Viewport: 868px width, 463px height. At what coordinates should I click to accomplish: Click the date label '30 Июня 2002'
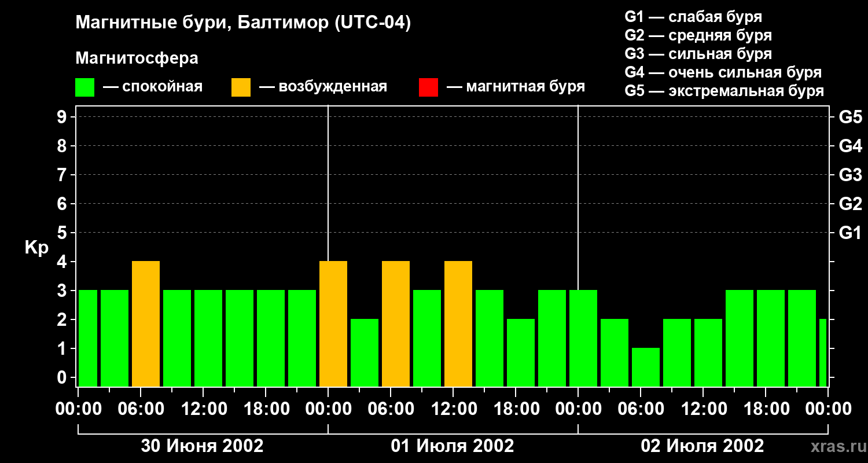pos(203,446)
